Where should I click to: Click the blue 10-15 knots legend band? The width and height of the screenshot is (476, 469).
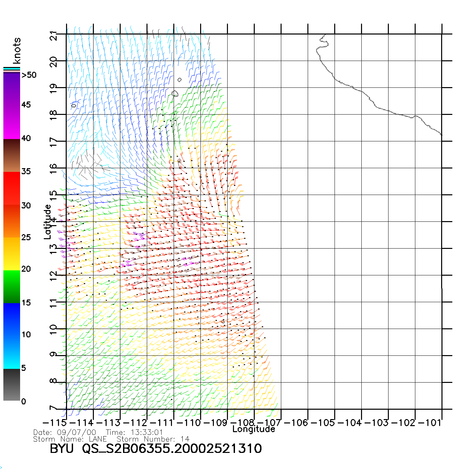pos(12,318)
